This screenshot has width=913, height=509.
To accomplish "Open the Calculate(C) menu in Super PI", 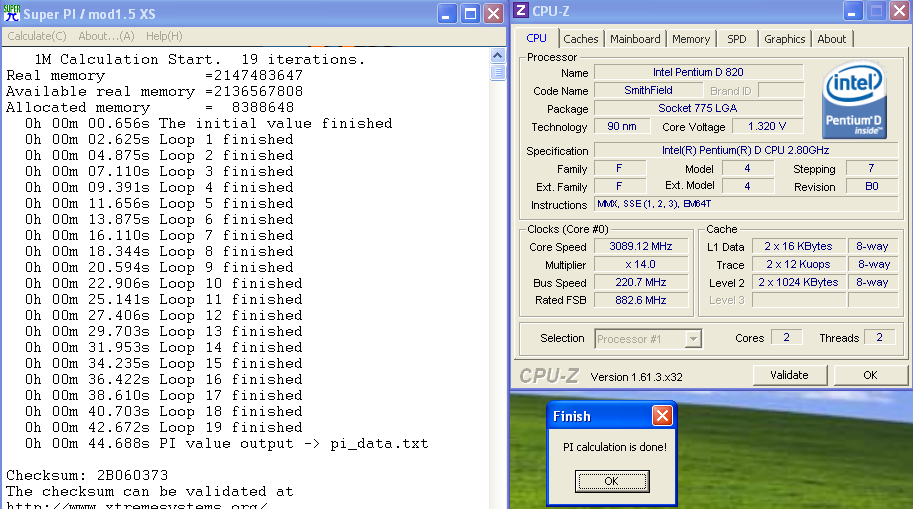I will [x=37, y=36].
